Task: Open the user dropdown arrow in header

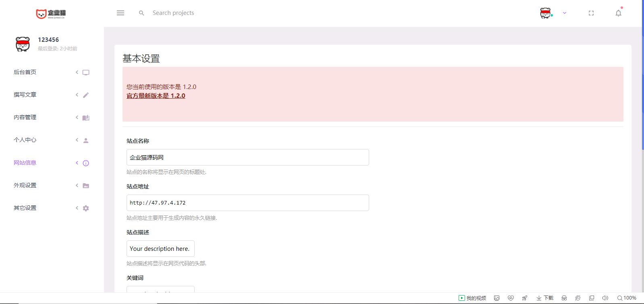Action: pyautogui.click(x=565, y=13)
